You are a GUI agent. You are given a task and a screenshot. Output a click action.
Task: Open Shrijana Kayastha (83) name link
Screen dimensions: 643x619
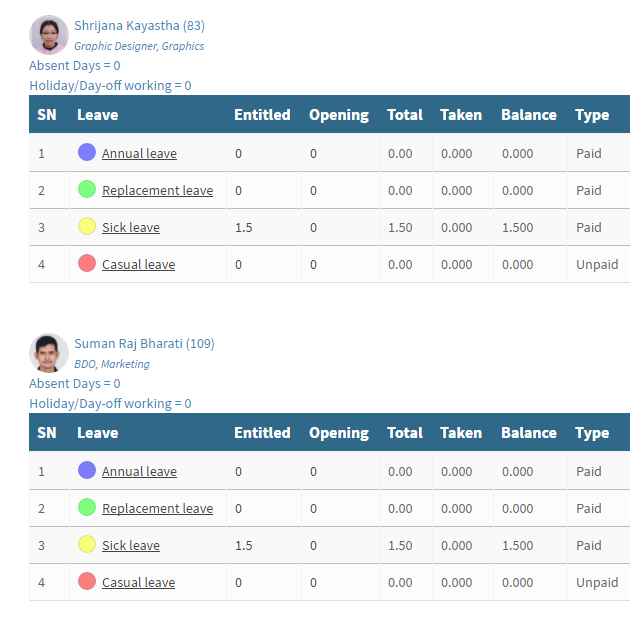tap(139, 25)
